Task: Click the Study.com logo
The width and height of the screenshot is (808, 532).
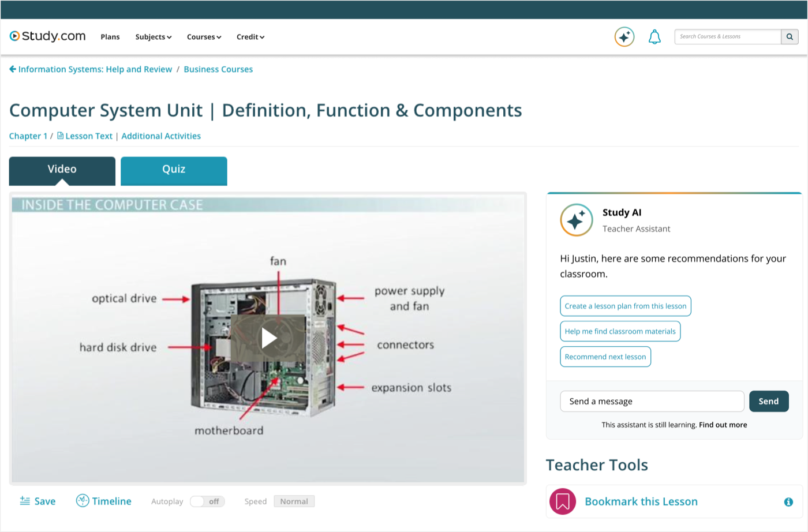Action: pyautogui.click(x=47, y=36)
